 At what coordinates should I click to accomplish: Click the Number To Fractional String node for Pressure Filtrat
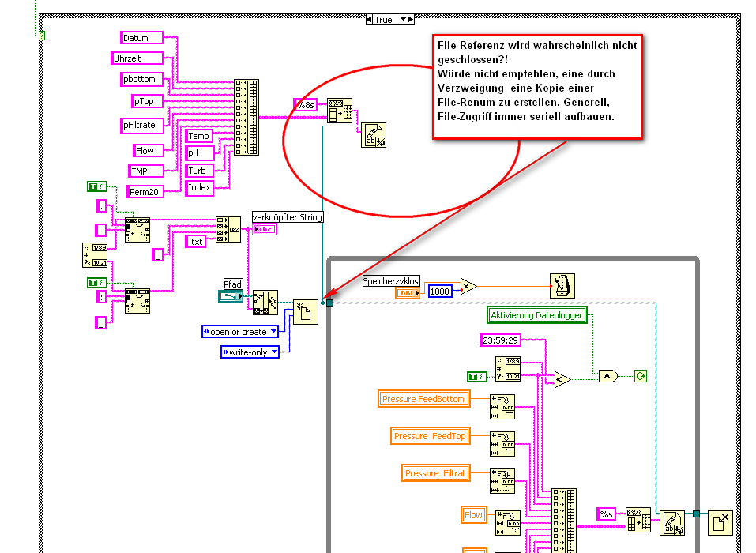[502, 481]
